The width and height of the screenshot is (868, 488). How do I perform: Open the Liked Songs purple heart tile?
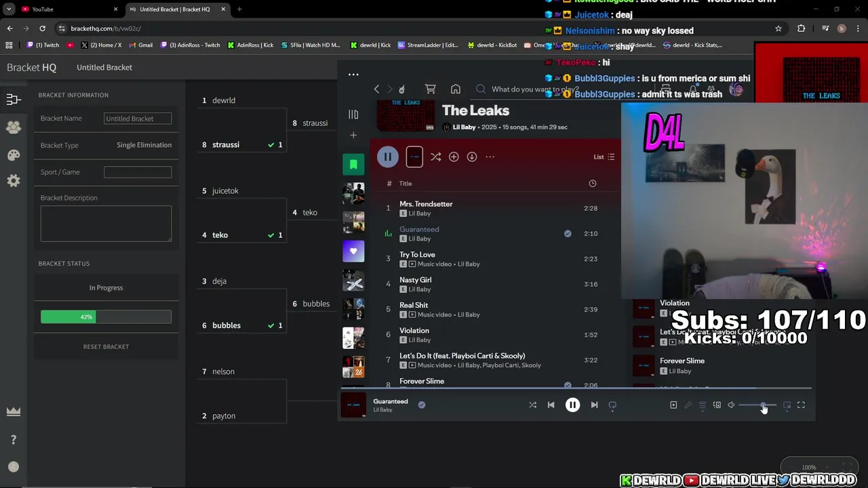pyautogui.click(x=353, y=251)
